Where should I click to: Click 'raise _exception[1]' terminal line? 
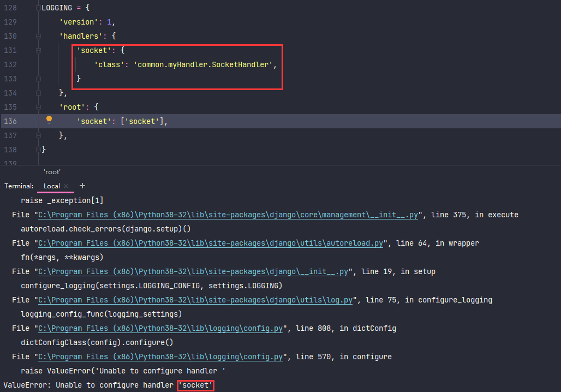(x=62, y=200)
